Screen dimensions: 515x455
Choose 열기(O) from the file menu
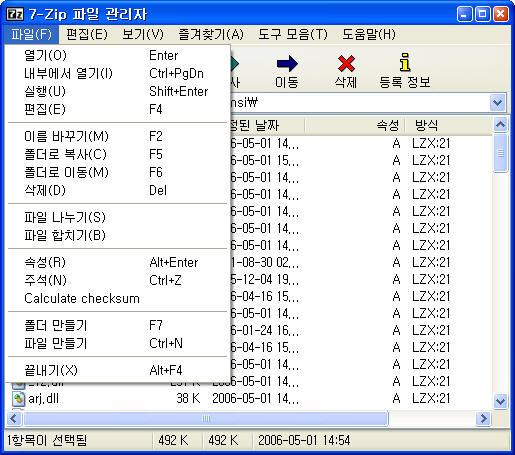coord(117,55)
